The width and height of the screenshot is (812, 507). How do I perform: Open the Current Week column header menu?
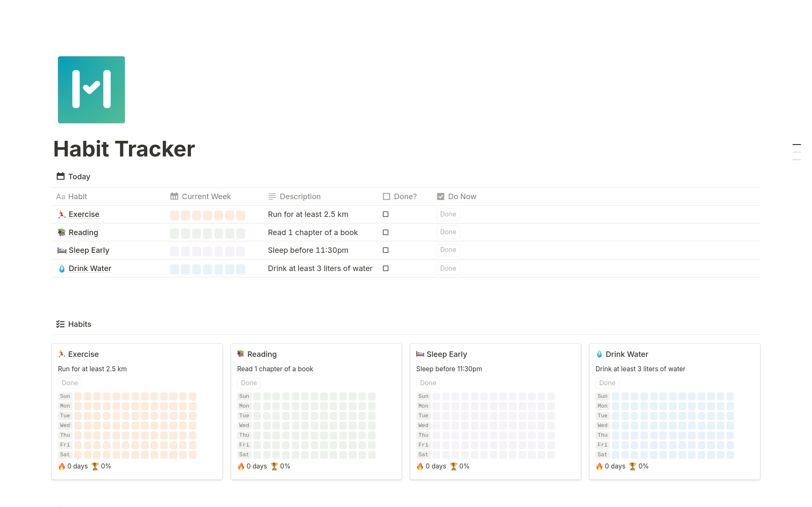pos(206,196)
